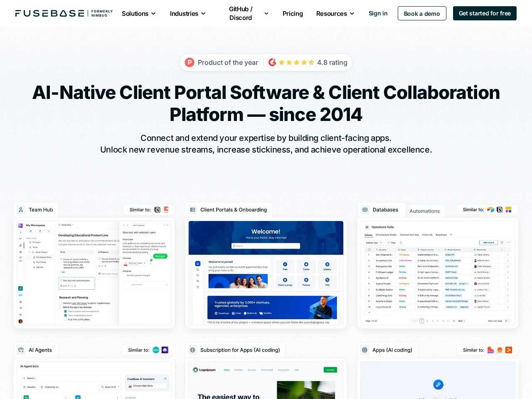This screenshot has height=399, width=532.
Task: Click the globe icon for Subscription for Apps
Action: (x=193, y=350)
